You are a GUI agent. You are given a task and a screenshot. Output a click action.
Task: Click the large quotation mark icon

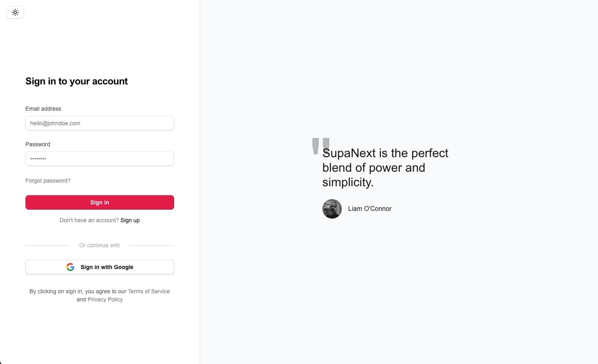click(321, 145)
